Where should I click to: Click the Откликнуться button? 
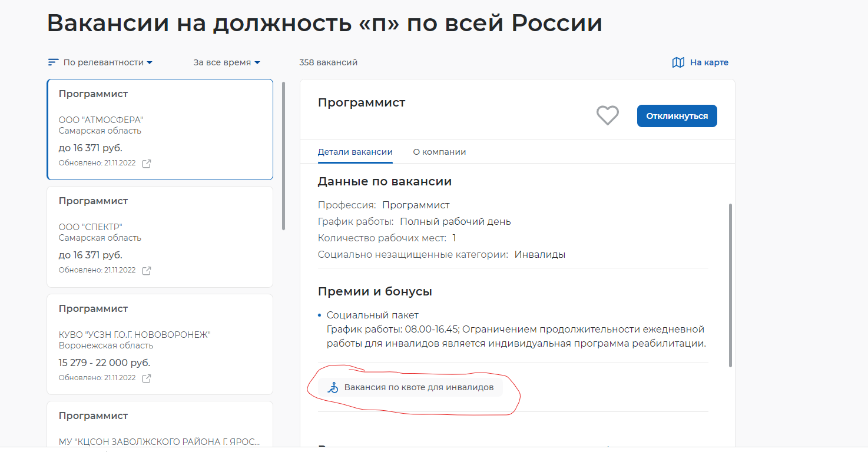(677, 116)
